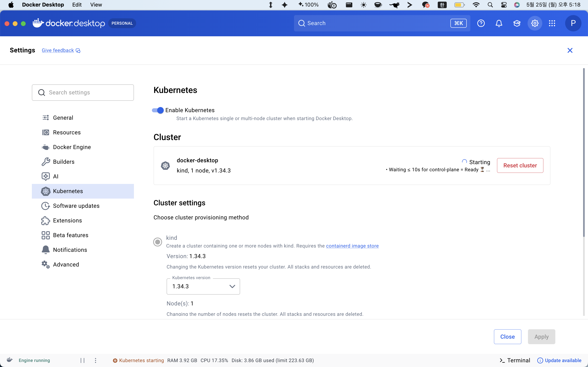Open the Edit menu in menu bar
Screen dimensions: 588x367
point(77,5)
